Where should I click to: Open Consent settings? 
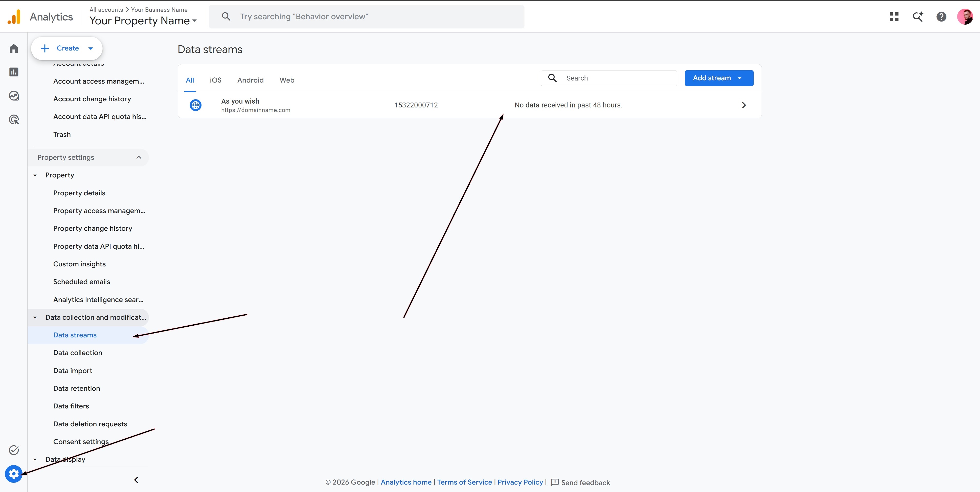click(x=81, y=441)
